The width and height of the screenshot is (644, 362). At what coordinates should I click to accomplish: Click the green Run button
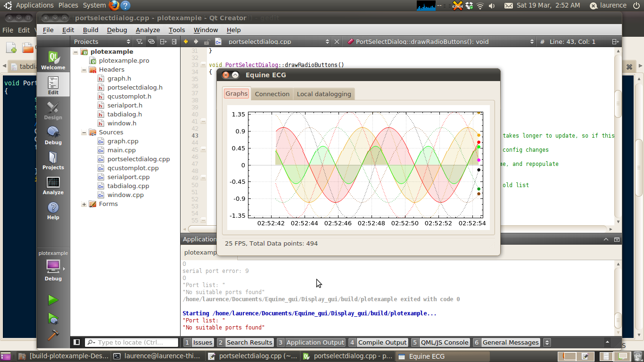[53, 300]
